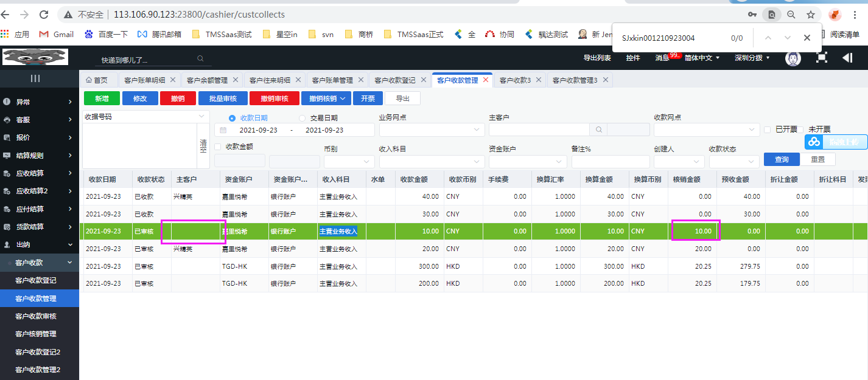Open the svn bookmark folder
Viewport: 868px width, 380px height.
[x=321, y=34]
